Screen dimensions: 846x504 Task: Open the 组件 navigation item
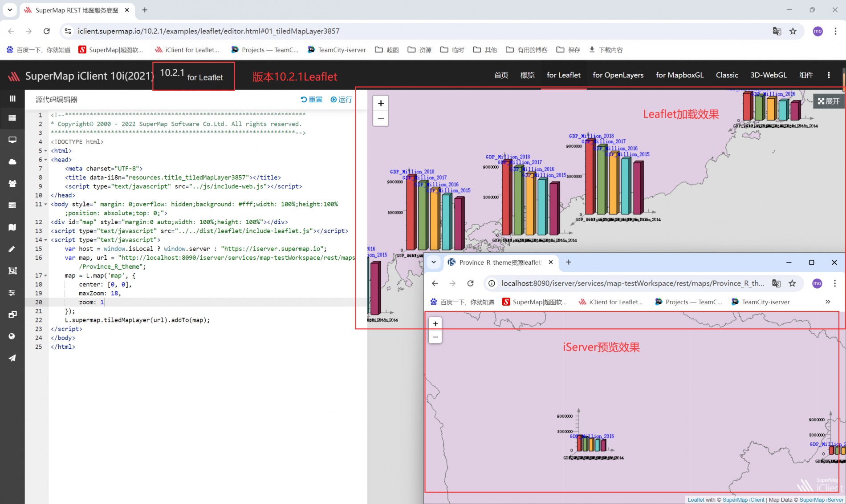click(x=806, y=75)
